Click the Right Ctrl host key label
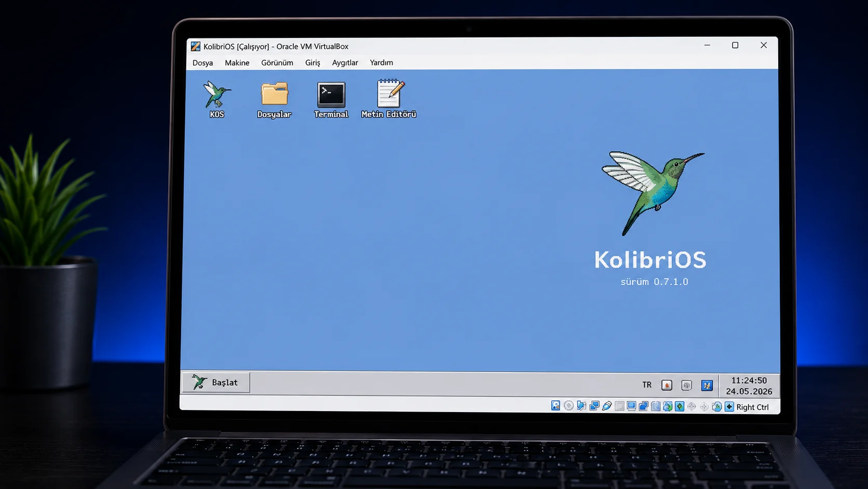868x489 pixels. point(752,407)
